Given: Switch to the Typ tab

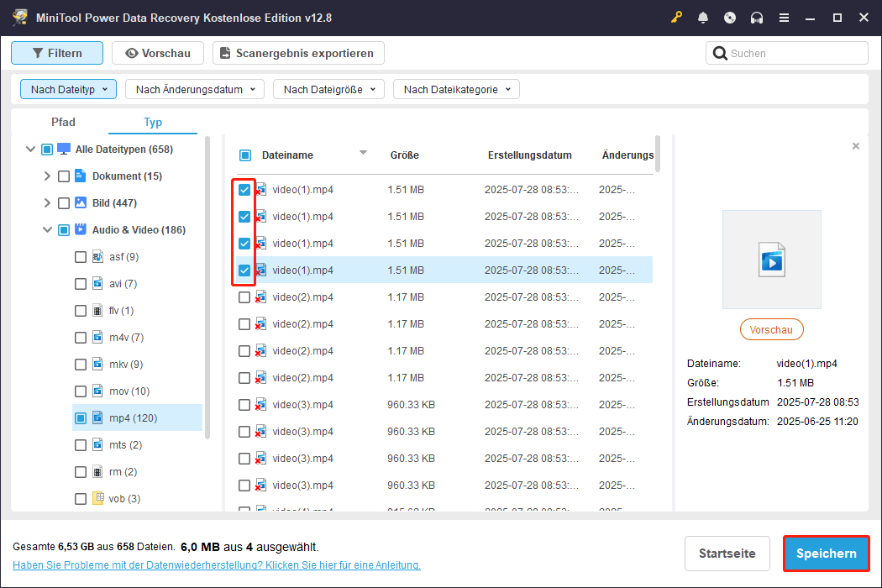Looking at the screenshot, I should [x=152, y=122].
